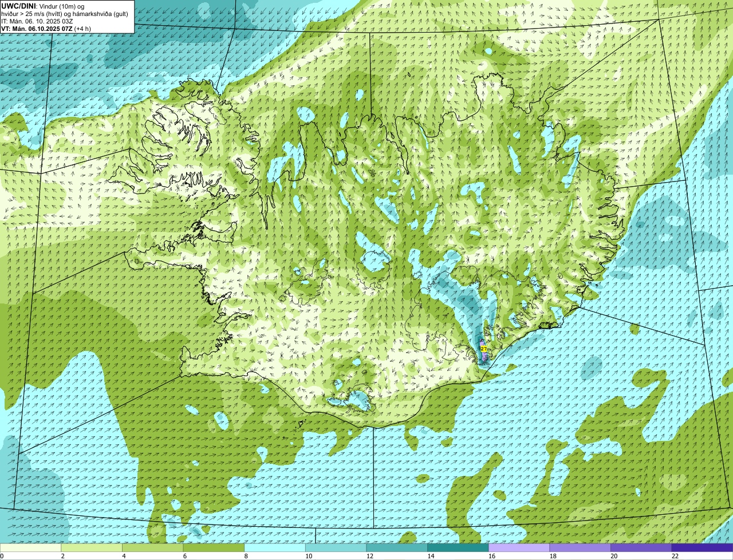Click the "22" label on the color scale
Screen dimensions: 733x560
click(x=675, y=556)
